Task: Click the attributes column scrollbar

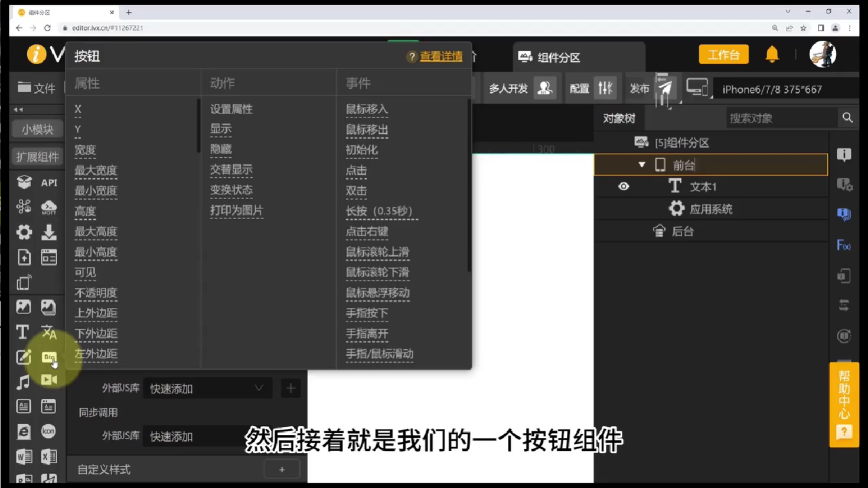Action: click(198, 126)
